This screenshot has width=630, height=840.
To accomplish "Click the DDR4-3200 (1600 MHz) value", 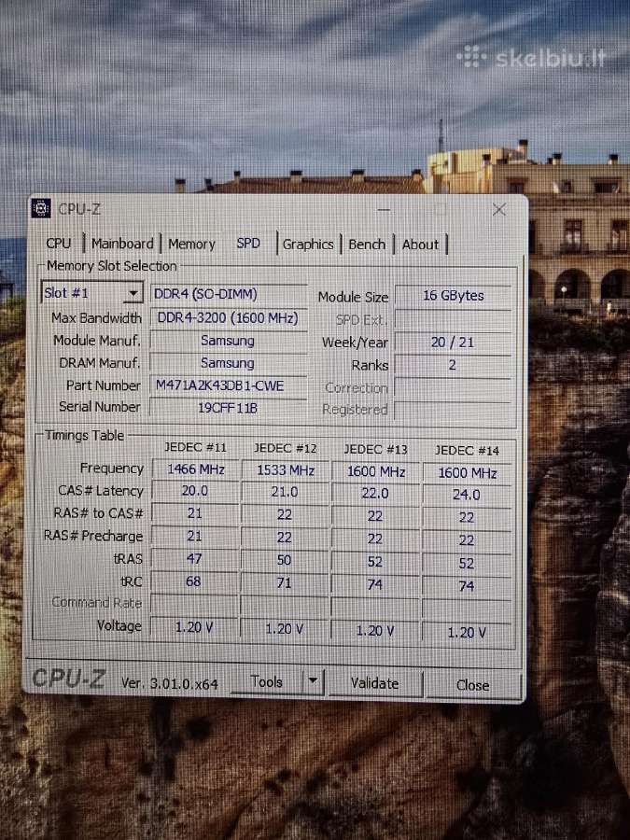I will coord(229,317).
